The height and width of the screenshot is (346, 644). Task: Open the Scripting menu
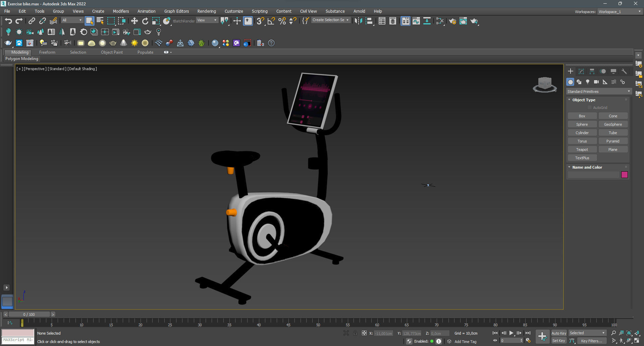pyautogui.click(x=260, y=11)
